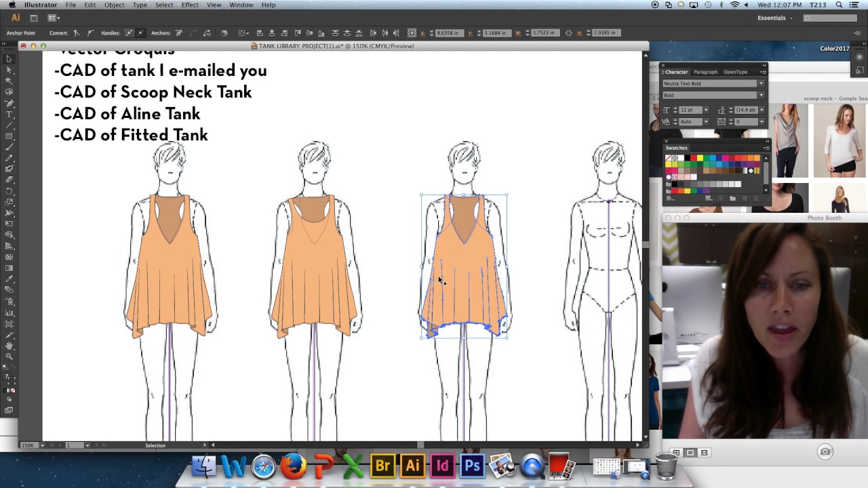The width and height of the screenshot is (868, 488).
Task: Click Convert anchor point to corner icon
Action: (77, 33)
